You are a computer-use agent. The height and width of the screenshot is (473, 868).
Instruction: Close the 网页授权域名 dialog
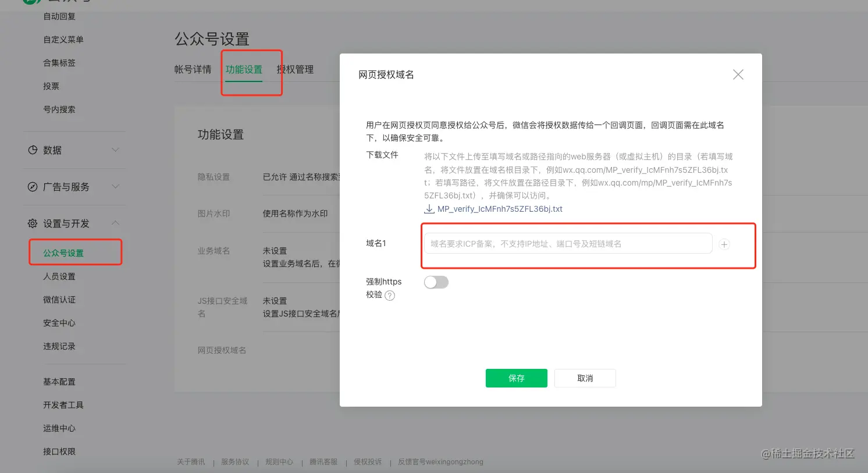[738, 74]
